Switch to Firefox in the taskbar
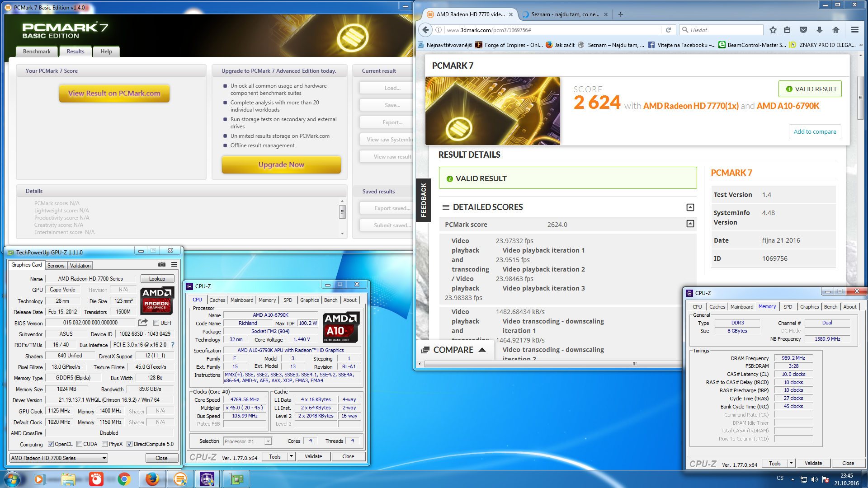Image resolution: width=868 pixels, height=488 pixels. pyautogui.click(x=152, y=479)
